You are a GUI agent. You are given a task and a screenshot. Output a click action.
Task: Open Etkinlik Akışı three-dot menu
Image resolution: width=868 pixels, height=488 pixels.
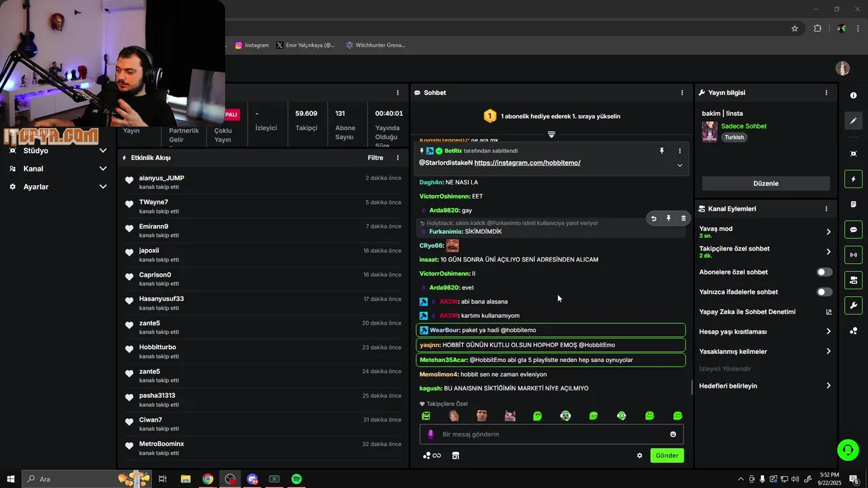[x=397, y=158]
